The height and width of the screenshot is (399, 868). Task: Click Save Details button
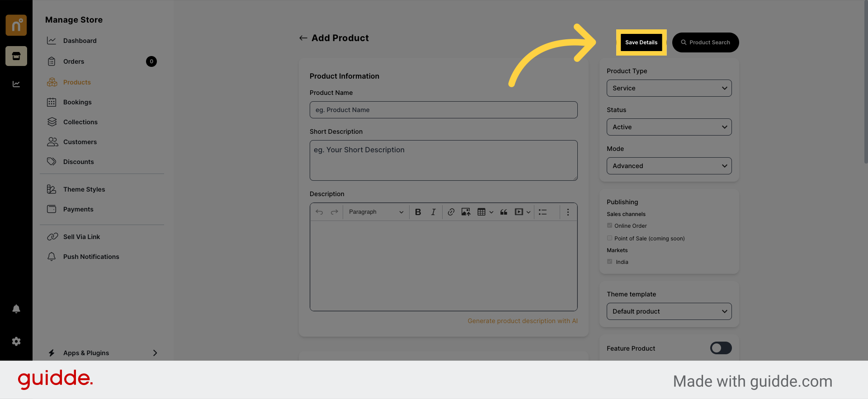pos(641,42)
